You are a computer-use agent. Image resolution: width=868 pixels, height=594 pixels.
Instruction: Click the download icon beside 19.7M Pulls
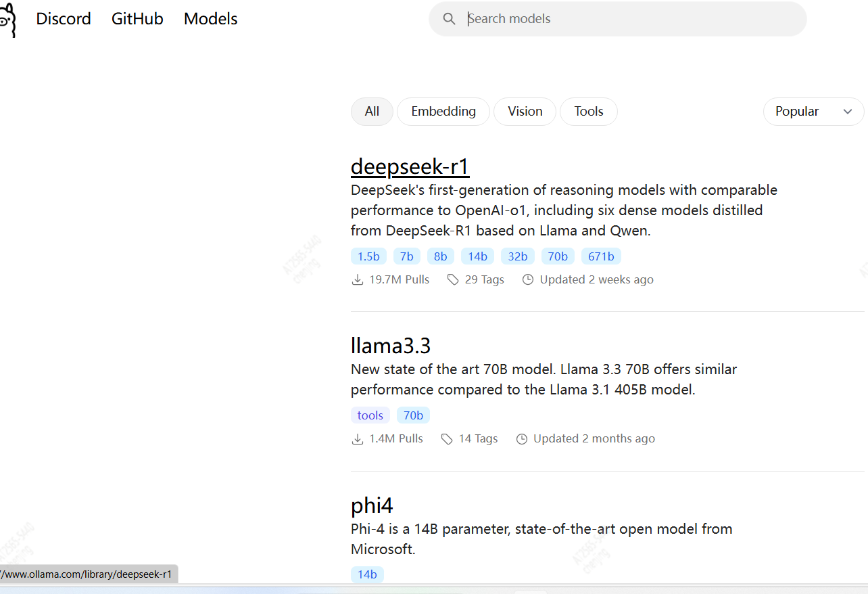coord(358,280)
